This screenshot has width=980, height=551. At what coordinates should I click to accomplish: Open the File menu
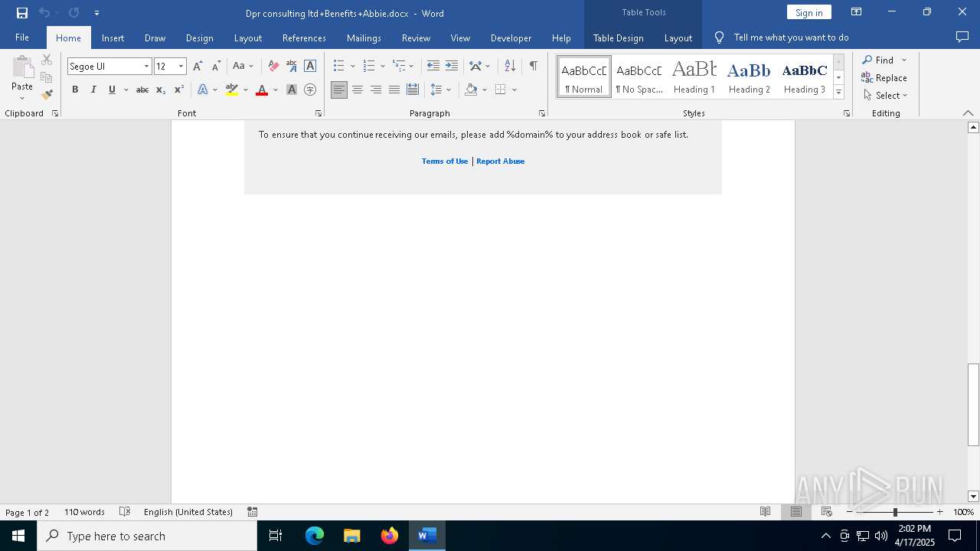(x=22, y=37)
